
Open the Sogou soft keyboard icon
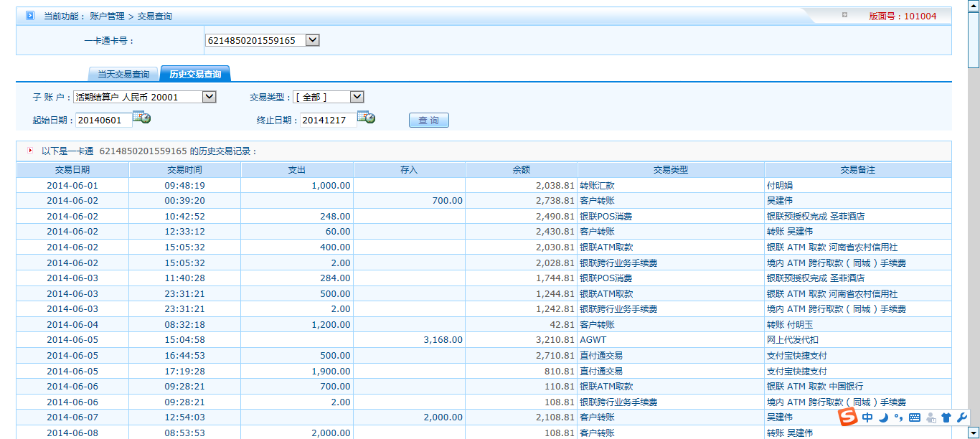click(914, 417)
